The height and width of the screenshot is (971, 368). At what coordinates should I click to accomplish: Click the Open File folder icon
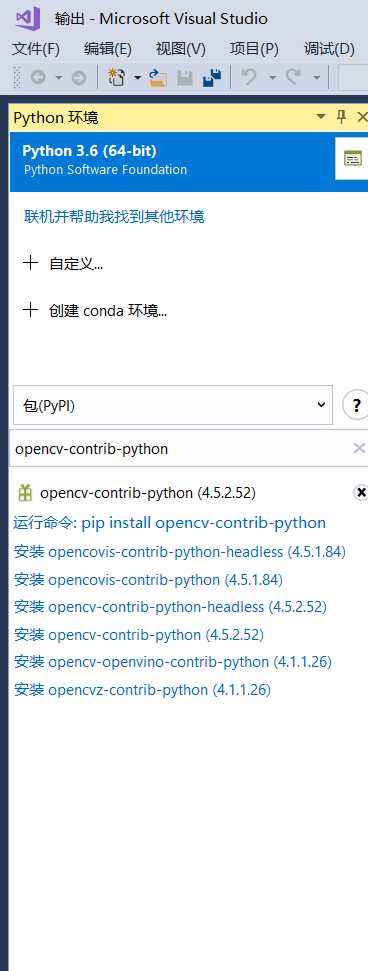pos(159,77)
